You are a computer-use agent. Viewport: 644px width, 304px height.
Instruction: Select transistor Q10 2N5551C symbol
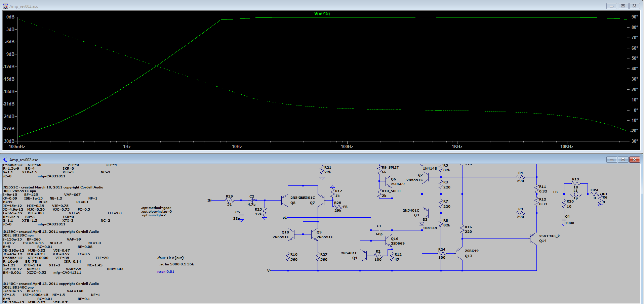291,234
